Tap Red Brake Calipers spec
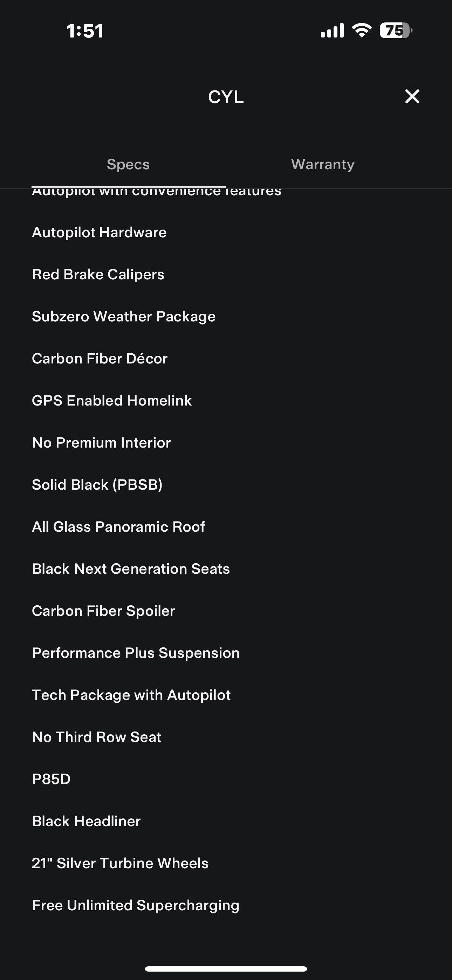 [x=98, y=275]
